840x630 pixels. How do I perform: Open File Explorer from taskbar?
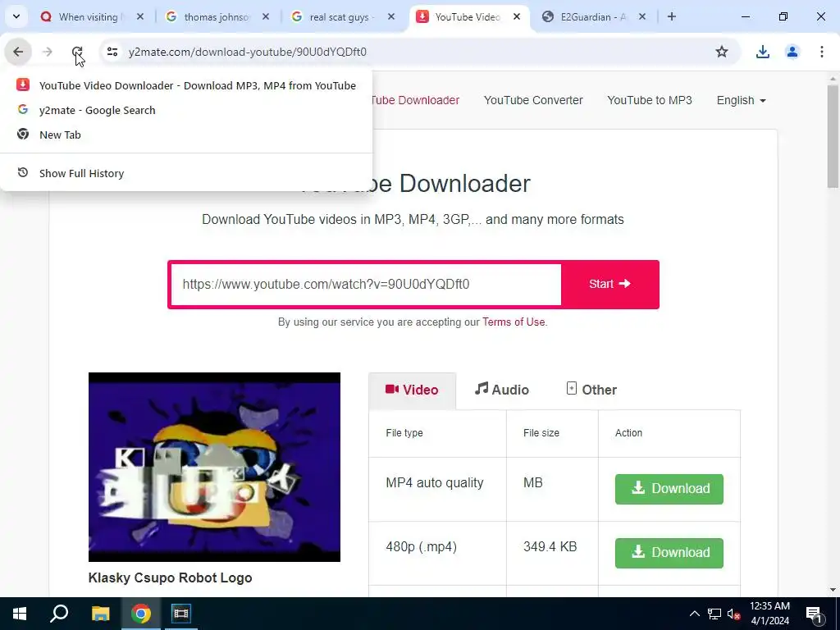coord(100,614)
